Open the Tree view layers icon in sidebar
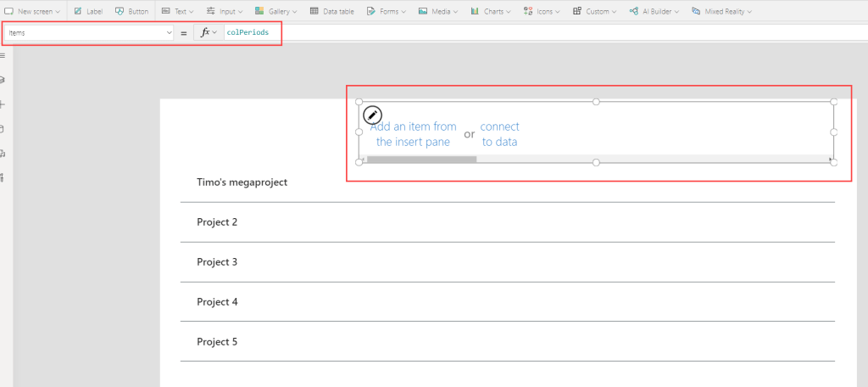The height and width of the screenshot is (387, 868). coord(3,79)
